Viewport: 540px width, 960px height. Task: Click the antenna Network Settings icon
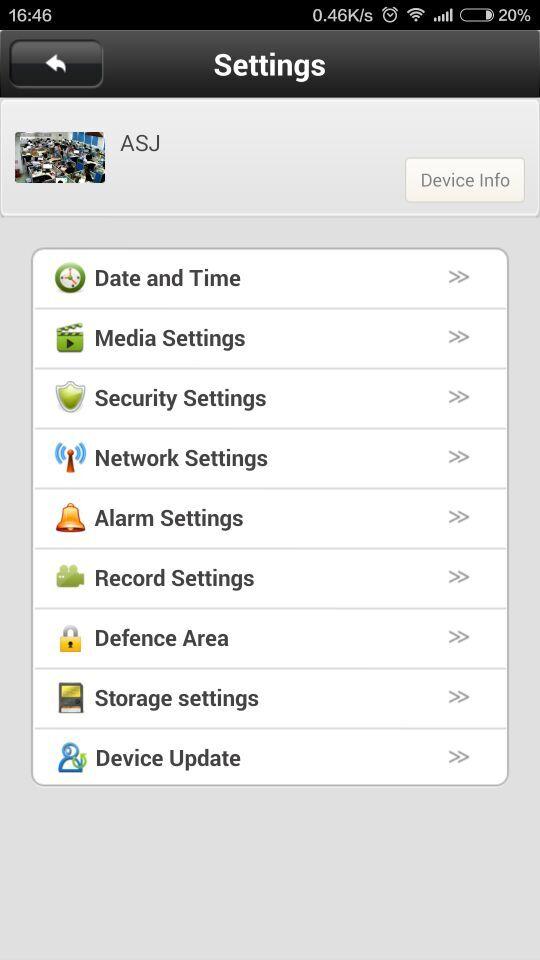(x=70, y=457)
